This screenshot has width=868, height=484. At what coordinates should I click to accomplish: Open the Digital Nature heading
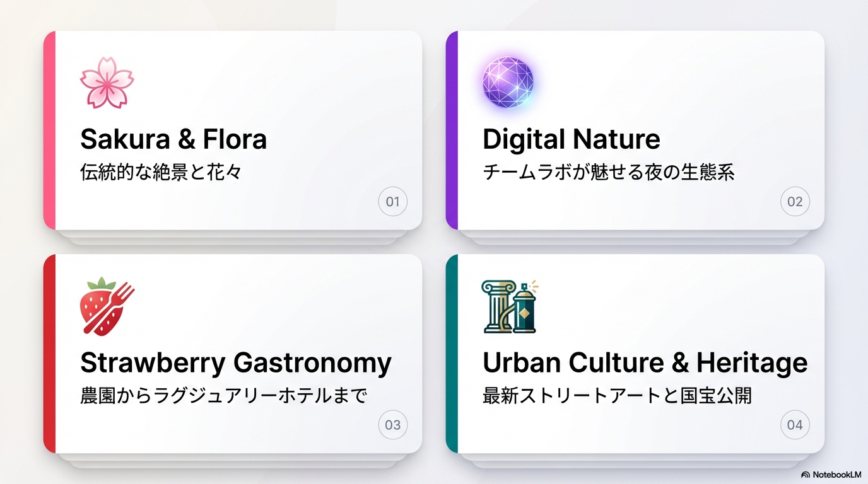pos(572,139)
